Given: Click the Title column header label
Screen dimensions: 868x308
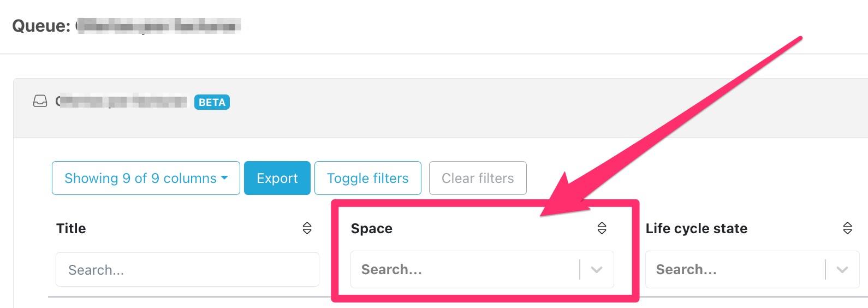Looking at the screenshot, I should pos(71,228).
